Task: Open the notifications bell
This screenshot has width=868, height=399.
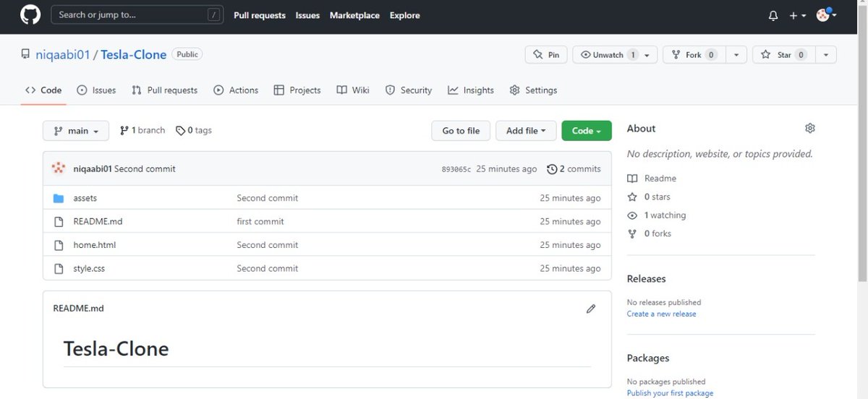Action: [773, 15]
